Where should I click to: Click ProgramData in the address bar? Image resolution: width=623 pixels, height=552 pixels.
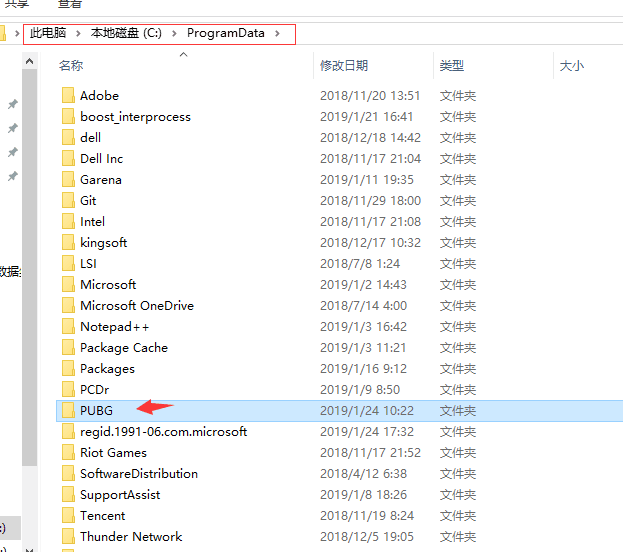pos(226,33)
